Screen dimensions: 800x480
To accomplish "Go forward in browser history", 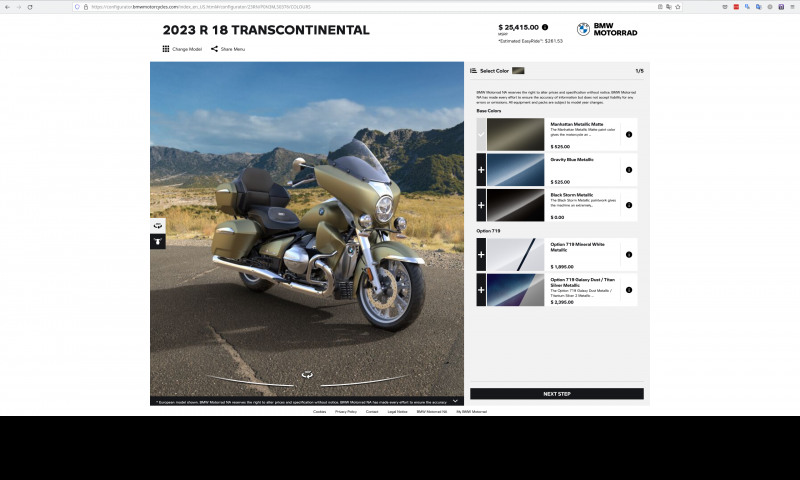I will point(18,7).
